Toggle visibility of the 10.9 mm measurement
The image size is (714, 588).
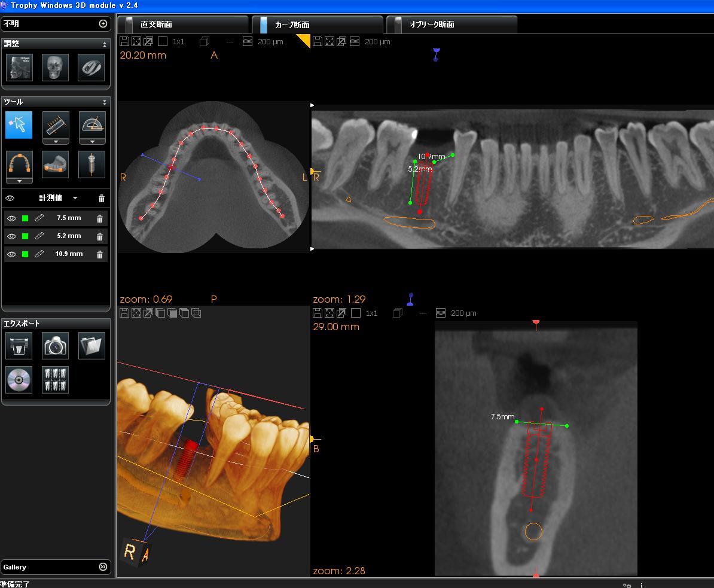[x=11, y=254]
